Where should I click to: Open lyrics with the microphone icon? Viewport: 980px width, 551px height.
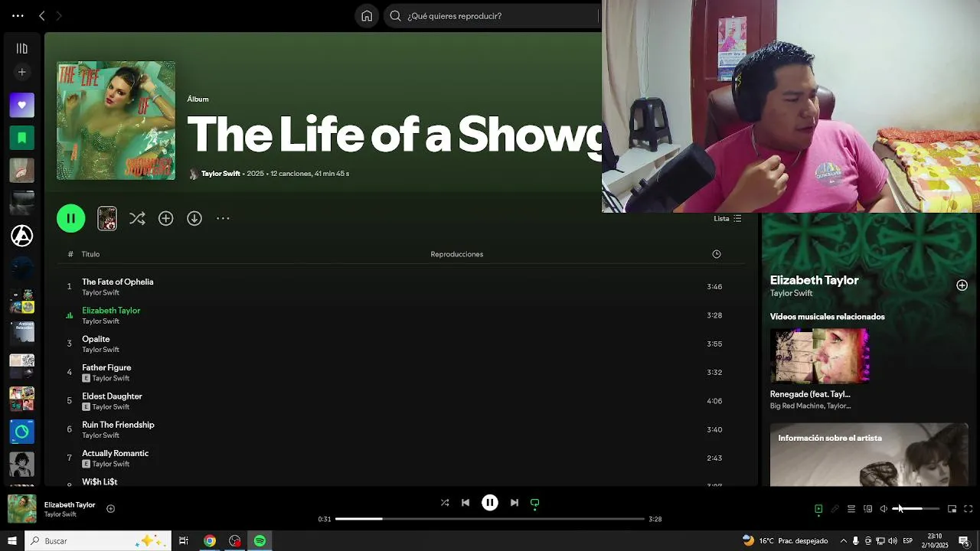pos(835,509)
